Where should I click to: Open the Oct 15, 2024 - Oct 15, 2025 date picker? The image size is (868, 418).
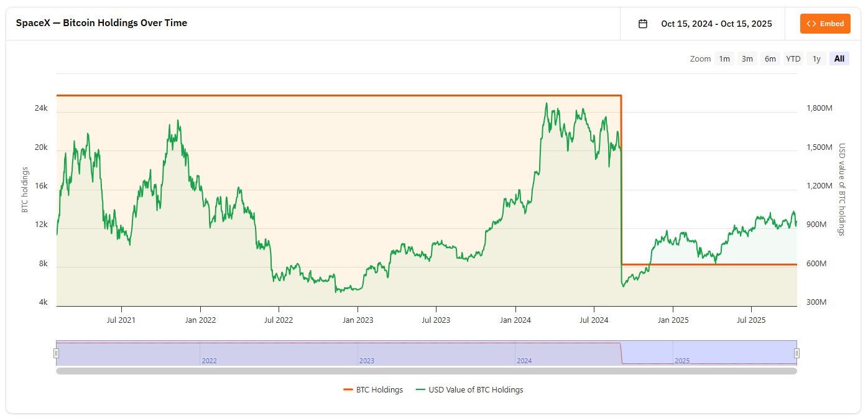tap(716, 24)
